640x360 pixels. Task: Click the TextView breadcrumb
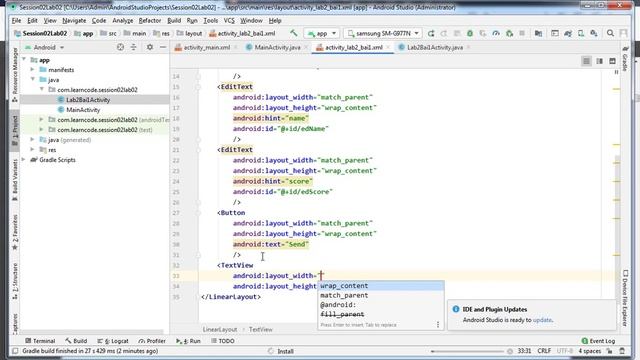[x=260, y=329]
